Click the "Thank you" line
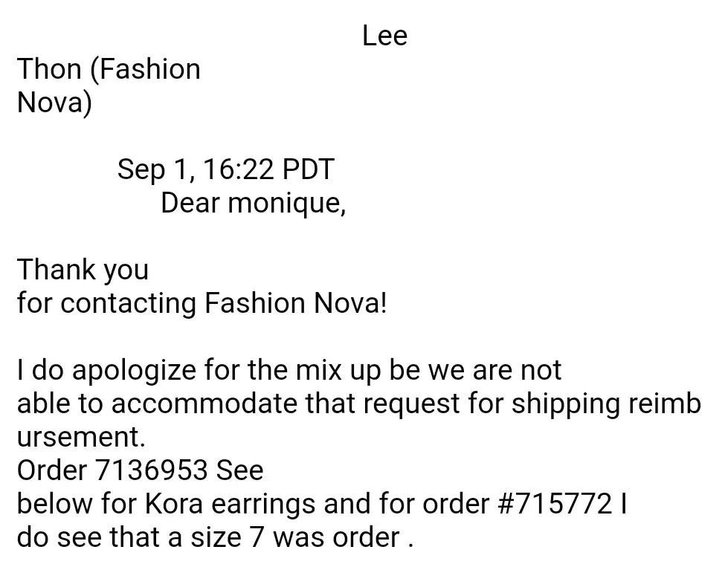 click(83, 270)
